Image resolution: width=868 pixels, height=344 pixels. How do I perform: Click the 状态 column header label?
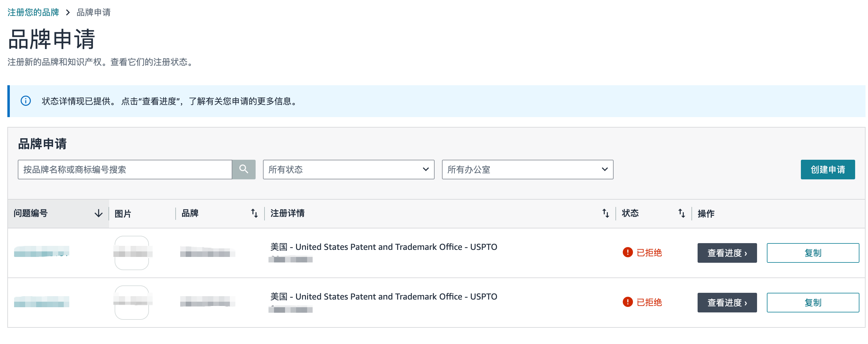click(x=630, y=213)
